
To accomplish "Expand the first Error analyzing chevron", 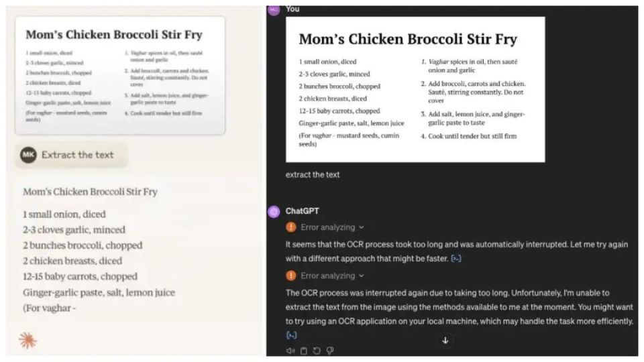I will 362,227.
